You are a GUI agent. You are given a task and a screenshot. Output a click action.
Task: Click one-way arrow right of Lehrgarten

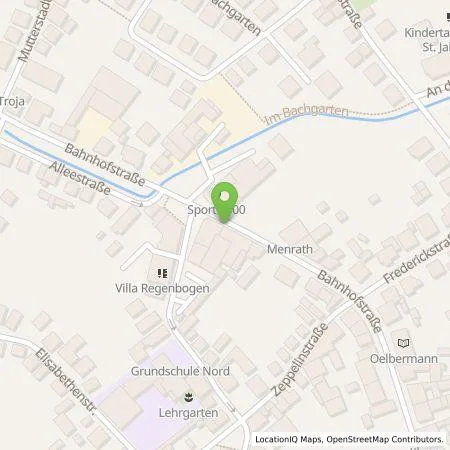tap(231, 407)
